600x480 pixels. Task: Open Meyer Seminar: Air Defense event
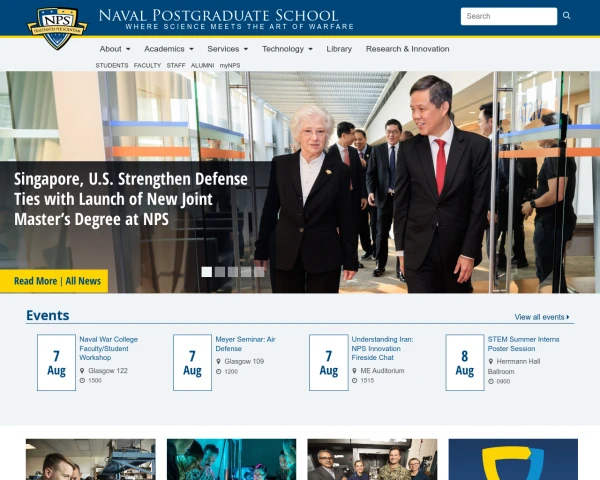(x=245, y=344)
